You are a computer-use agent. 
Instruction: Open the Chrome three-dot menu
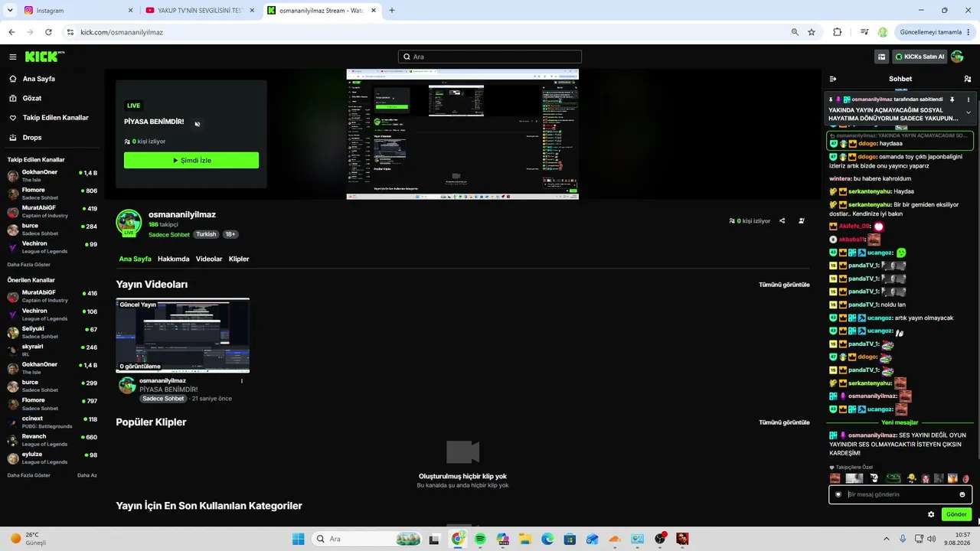pos(969,32)
